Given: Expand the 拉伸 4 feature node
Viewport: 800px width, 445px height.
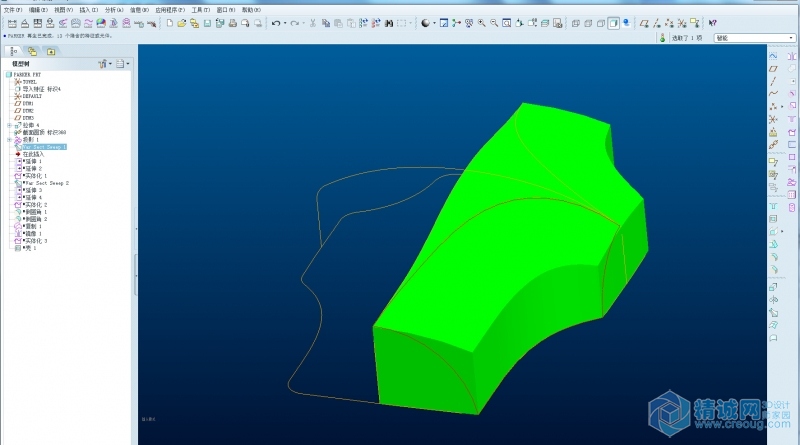Looking at the screenshot, I should 9,125.
